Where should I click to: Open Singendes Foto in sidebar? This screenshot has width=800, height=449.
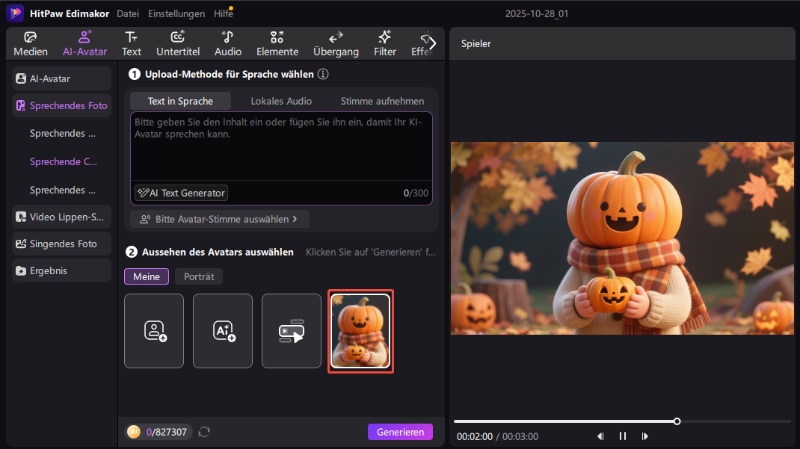(61, 244)
